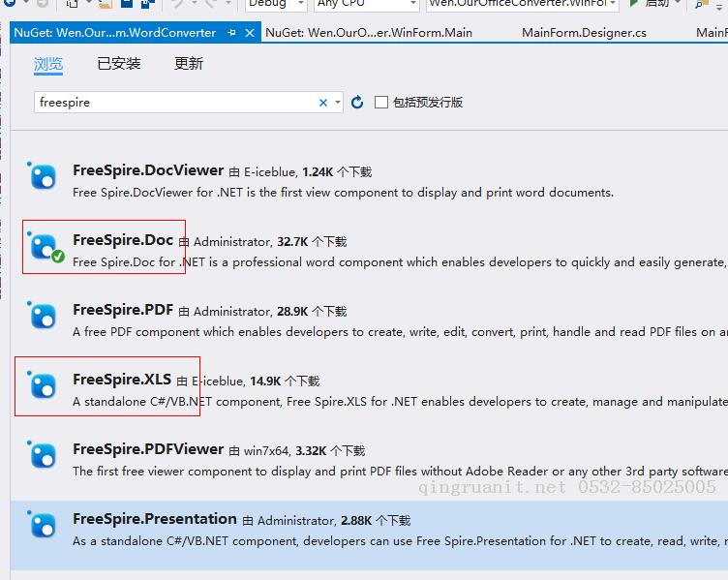Click the FreeSpire.XLS package icon
The width and height of the screenshot is (728, 580).
pos(43,385)
